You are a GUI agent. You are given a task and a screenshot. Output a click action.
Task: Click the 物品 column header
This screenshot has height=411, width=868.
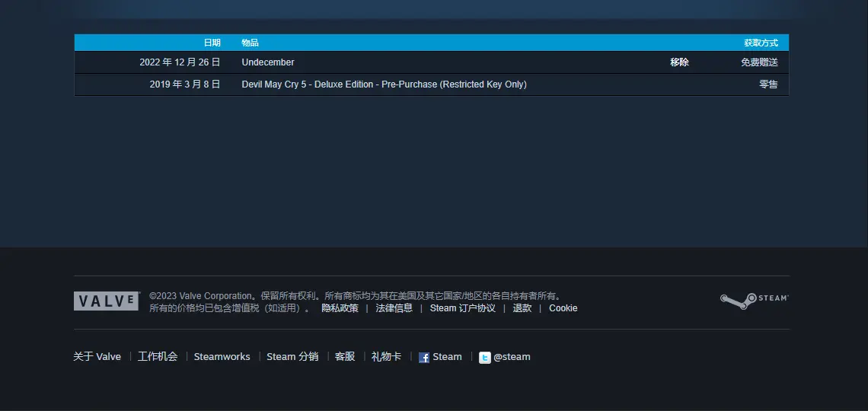click(x=251, y=43)
